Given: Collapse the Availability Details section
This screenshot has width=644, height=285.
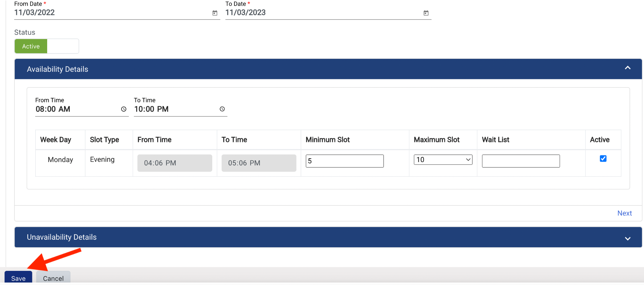Looking at the screenshot, I should click(x=627, y=68).
